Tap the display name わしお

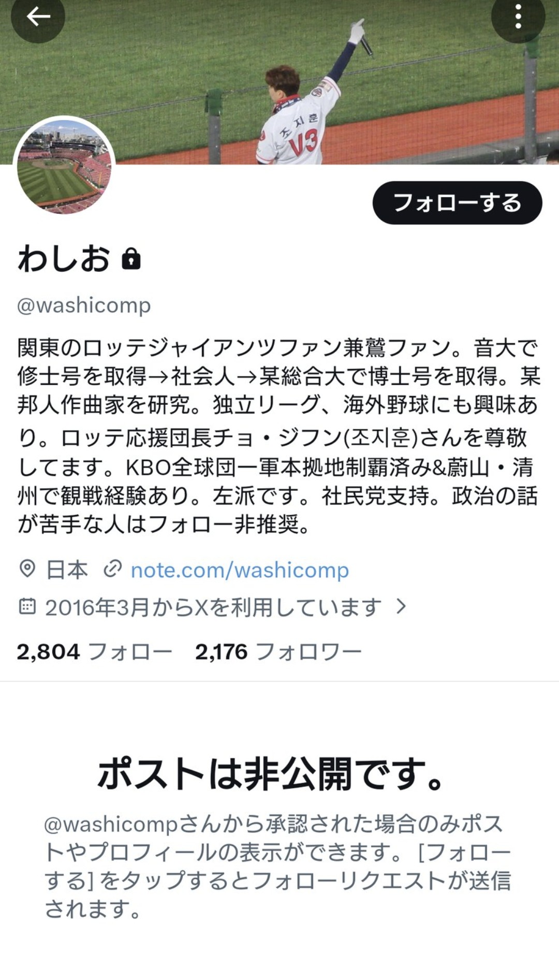tap(64, 258)
